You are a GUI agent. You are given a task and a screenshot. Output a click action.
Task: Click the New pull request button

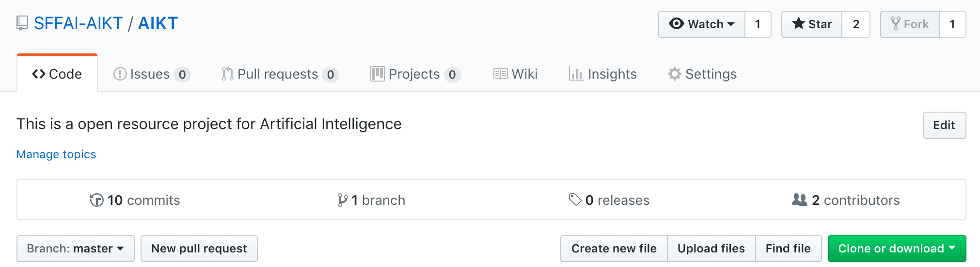pos(199,249)
